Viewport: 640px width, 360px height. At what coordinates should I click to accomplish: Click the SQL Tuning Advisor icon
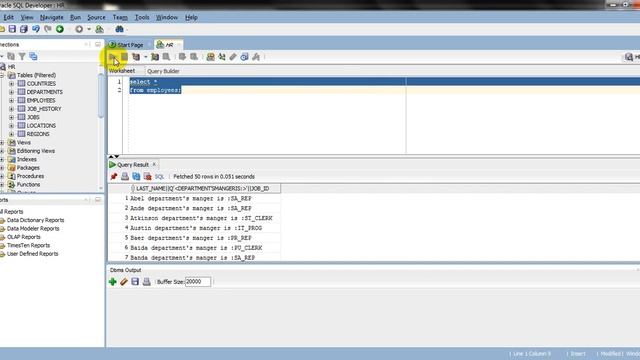coord(166,57)
